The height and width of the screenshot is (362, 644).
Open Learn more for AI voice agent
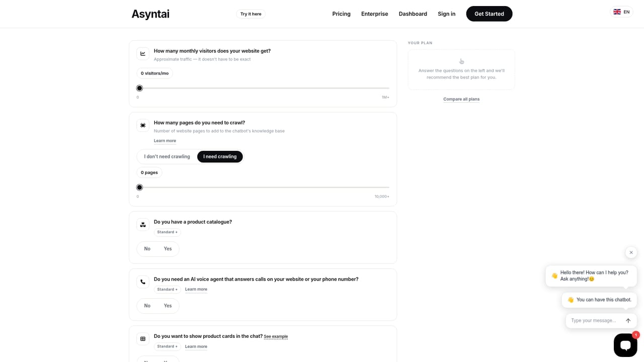pos(196,290)
